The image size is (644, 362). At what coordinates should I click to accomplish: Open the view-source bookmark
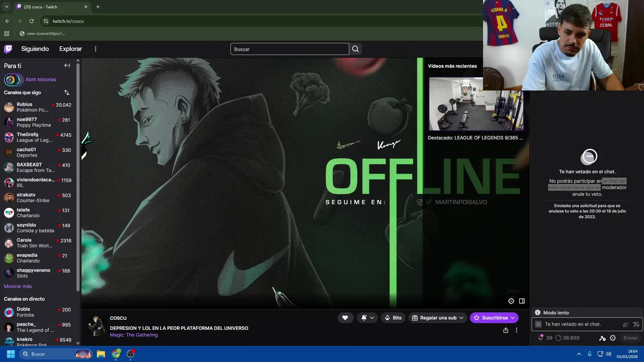[x=42, y=34]
